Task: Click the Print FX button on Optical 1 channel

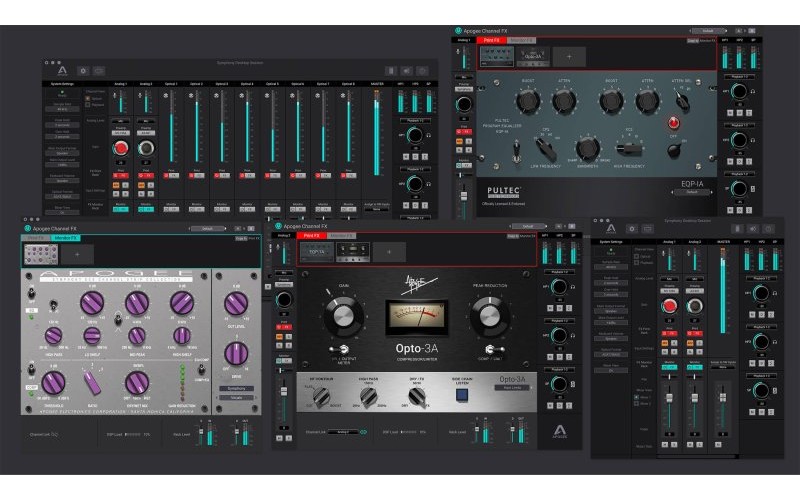Action: click(x=171, y=176)
